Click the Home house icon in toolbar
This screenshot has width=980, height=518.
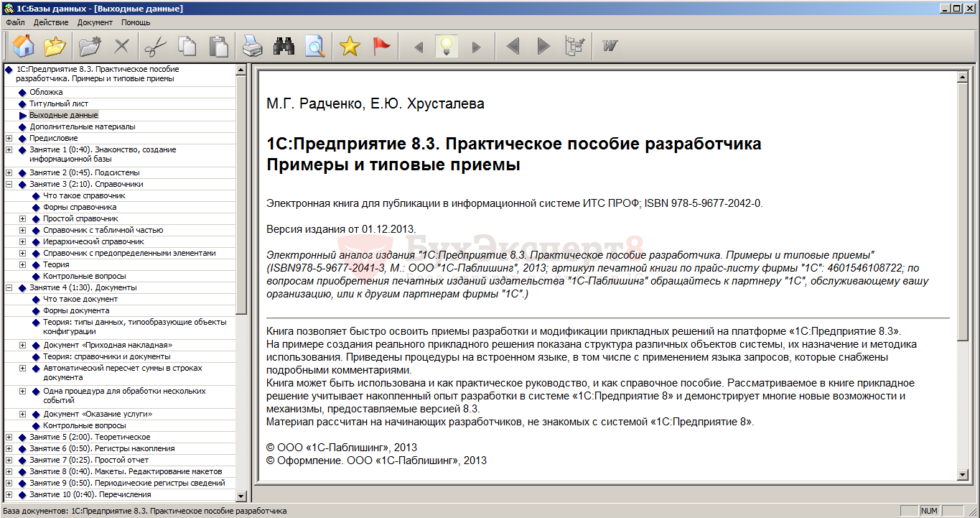click(24, 47)
